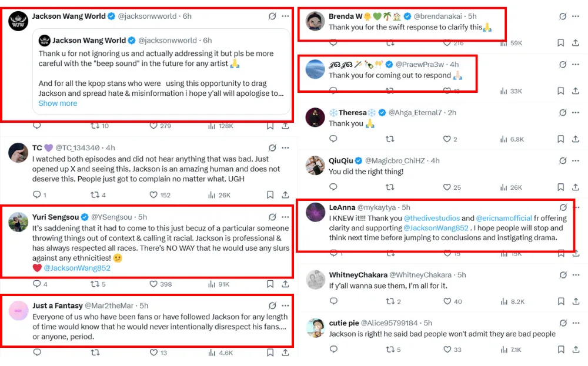The image size is (588, 366).
Task: Open @ericnamofficial mention link
Action: 504,218
